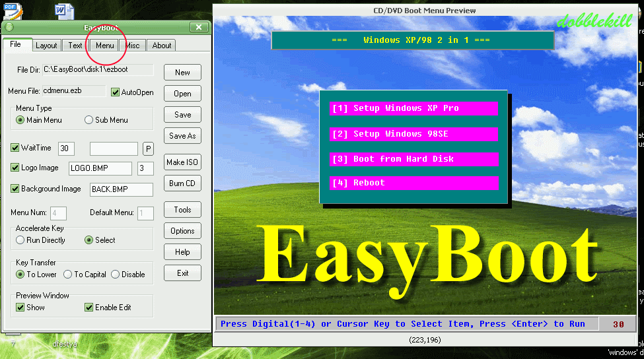This screenshot has height=359, width=644.
Task: Open the Tools button
Action: pyautogui.click(x=182, y=210)
